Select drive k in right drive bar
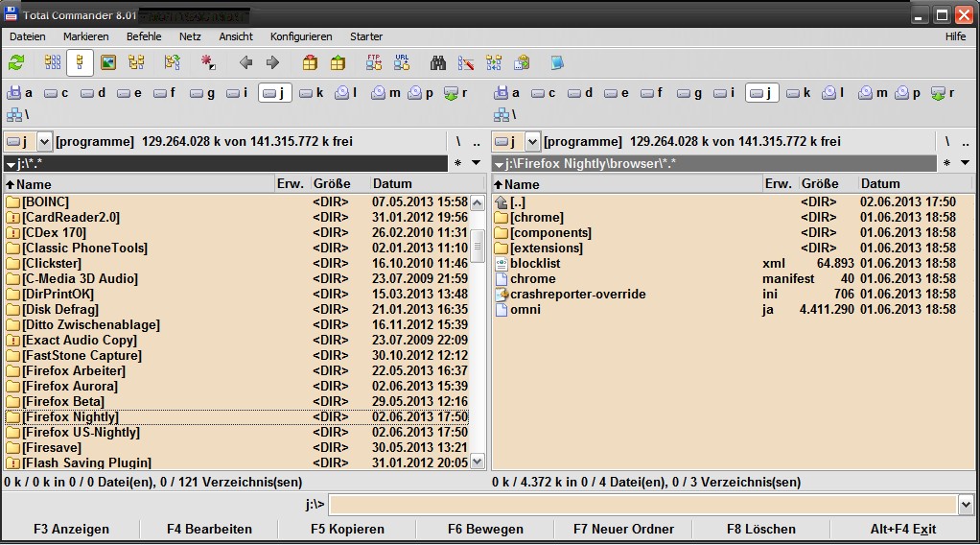Screen dimensions: 980x545 (x=798, y=93)
